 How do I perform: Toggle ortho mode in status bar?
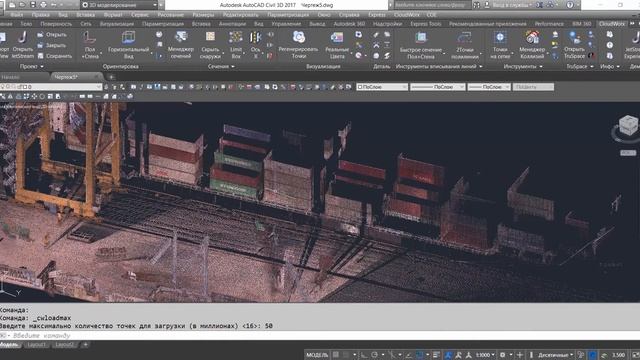point(364,355)
